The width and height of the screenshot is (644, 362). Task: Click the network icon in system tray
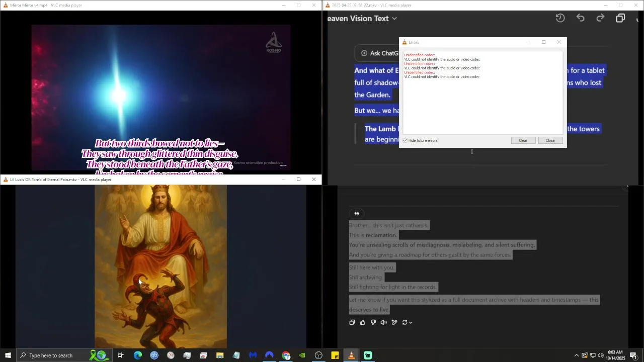click(592, 355)
